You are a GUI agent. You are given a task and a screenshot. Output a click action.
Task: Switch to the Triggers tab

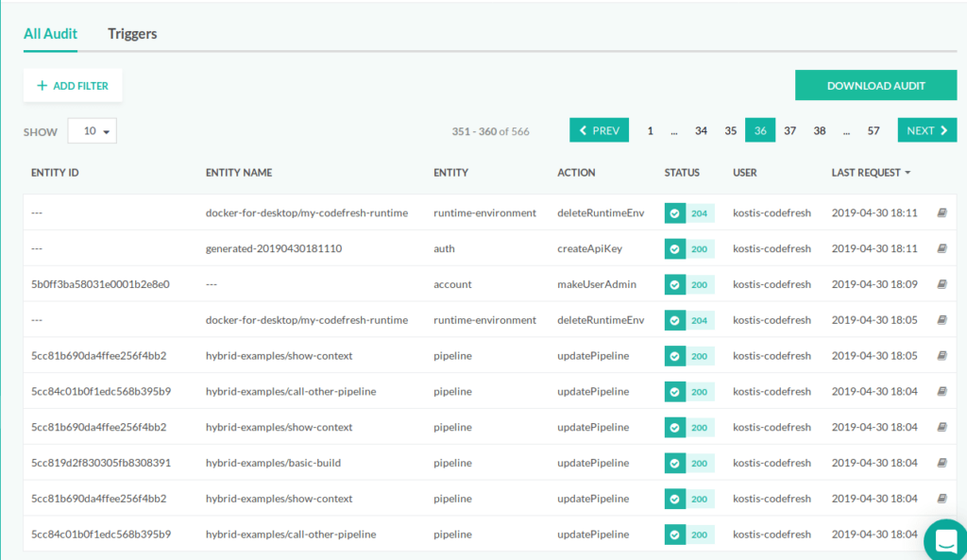point(131,33)
